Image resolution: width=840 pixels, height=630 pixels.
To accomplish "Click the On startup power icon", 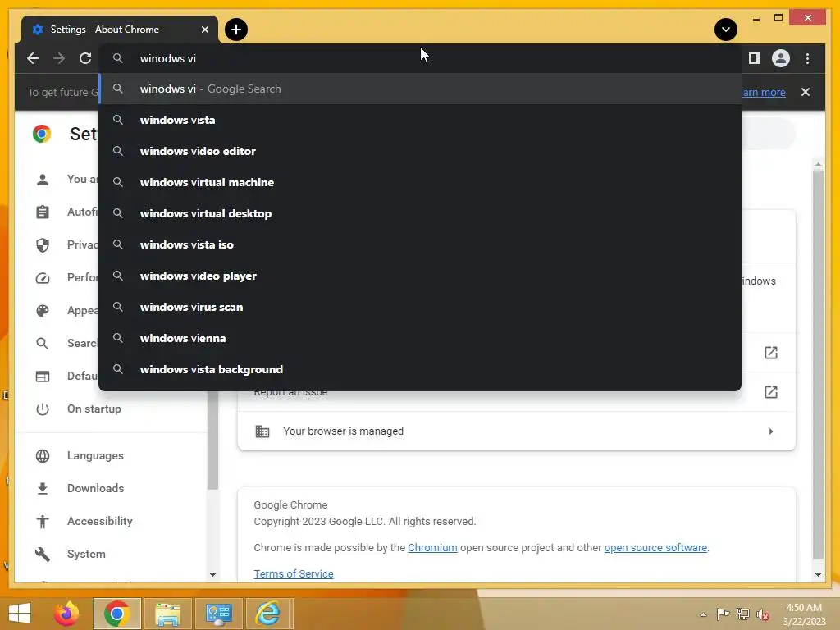I will pyautogui.click(x=43, y=409).
